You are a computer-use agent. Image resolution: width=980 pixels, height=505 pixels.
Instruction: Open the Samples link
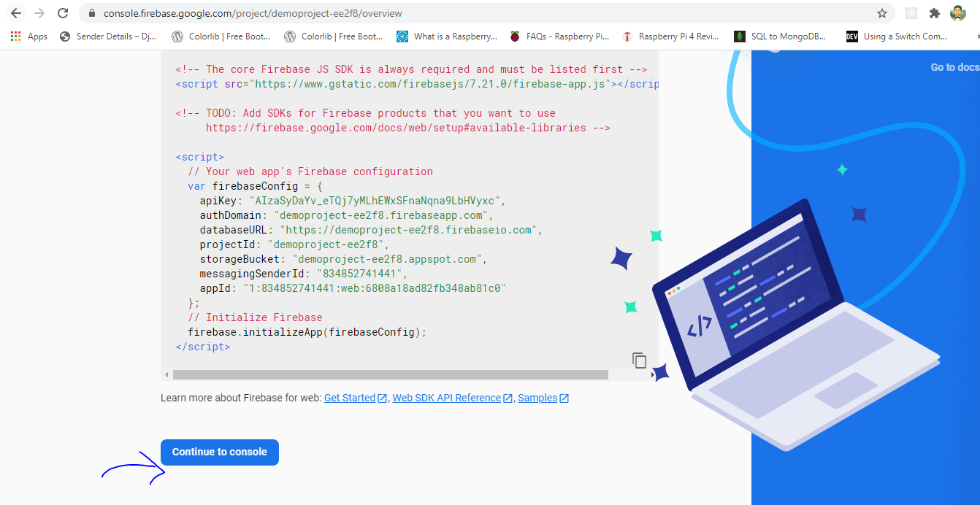pos(537,398)
